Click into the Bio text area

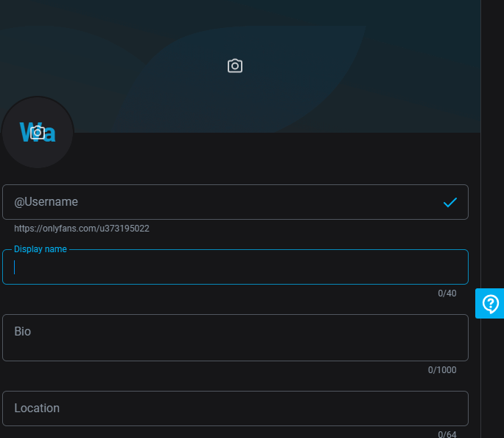point(235,338)
